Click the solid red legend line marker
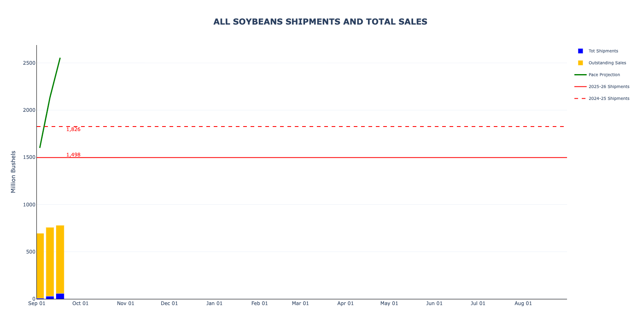The height and width of the screenshot is (319, 644). tap(581, 87)
